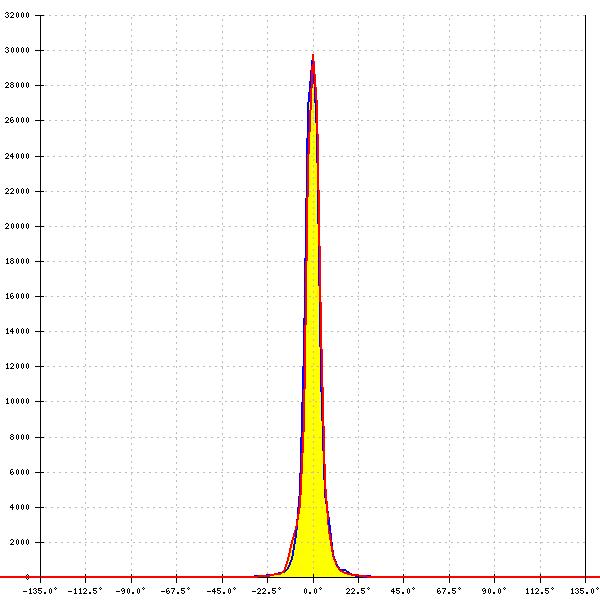Click the 30000 y-axis label
Image resolution: width=600 pixels, height=600 pixels.
point(17,50)
